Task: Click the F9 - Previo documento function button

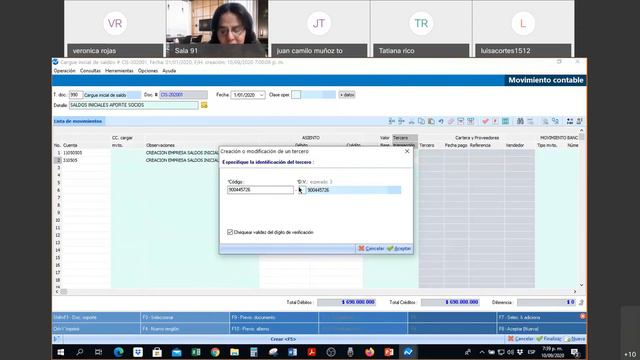Action: tap(274, 317)
